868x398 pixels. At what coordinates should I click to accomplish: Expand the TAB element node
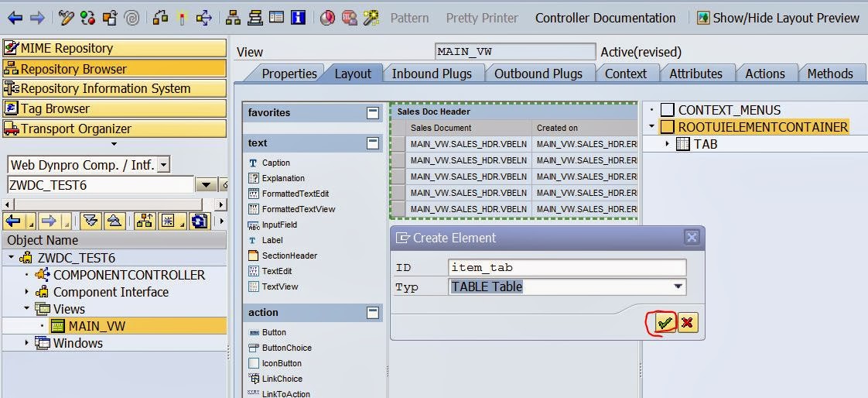coord(667,144)
